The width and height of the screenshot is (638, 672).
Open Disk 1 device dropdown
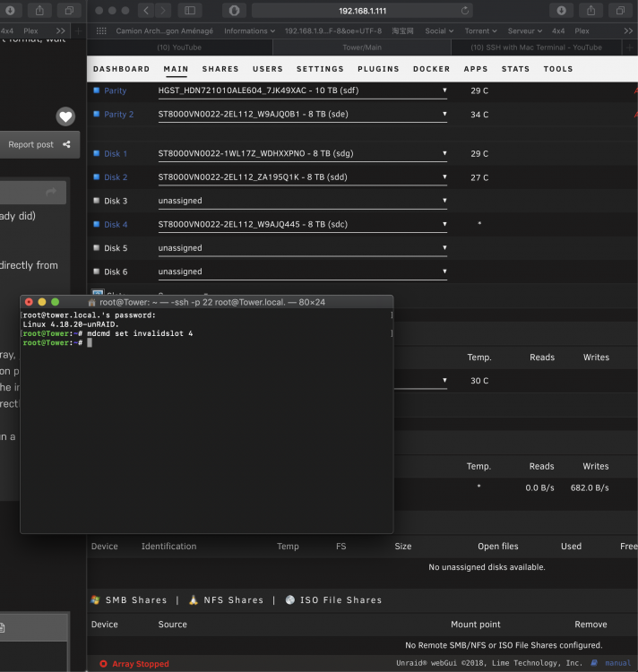pyautogui.click(x=303, y=154)
